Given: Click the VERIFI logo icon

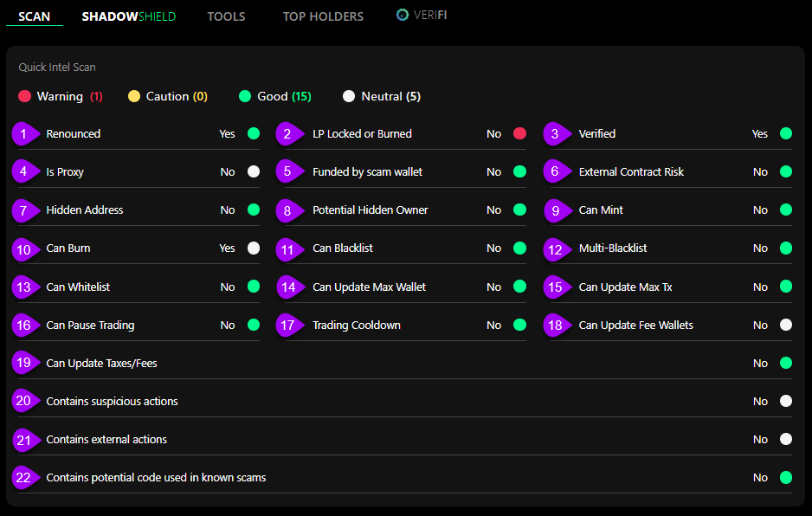Looking at the screenshot, I should click(402, 15).
